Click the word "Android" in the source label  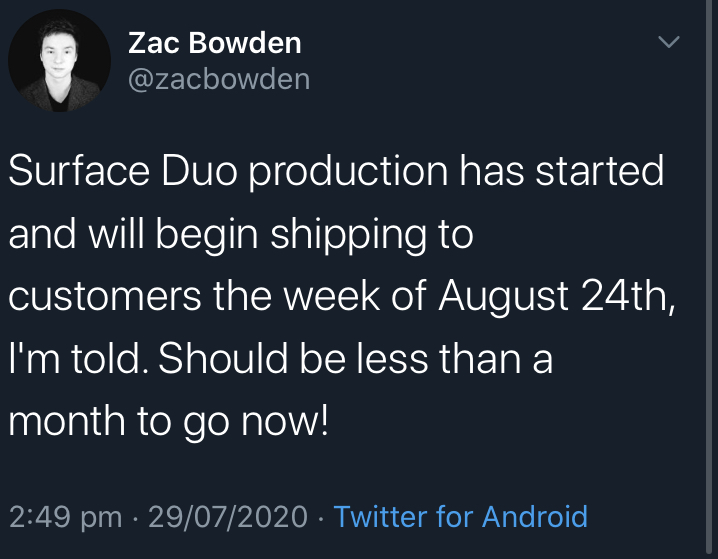point(535,516)
